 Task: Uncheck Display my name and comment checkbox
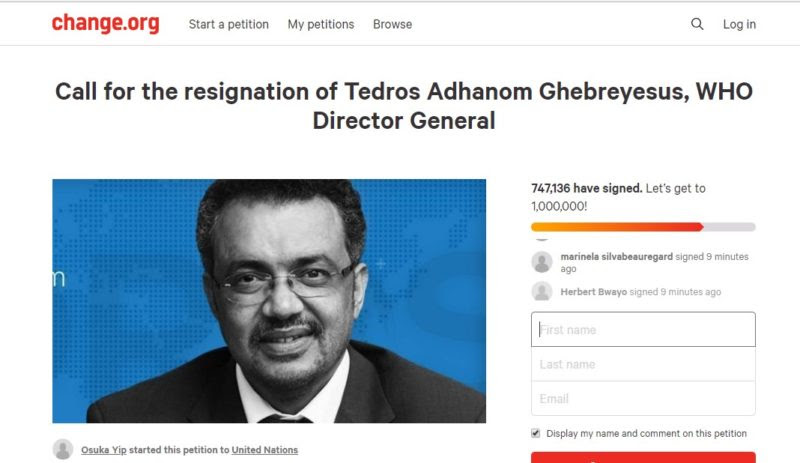pos(535,433)
